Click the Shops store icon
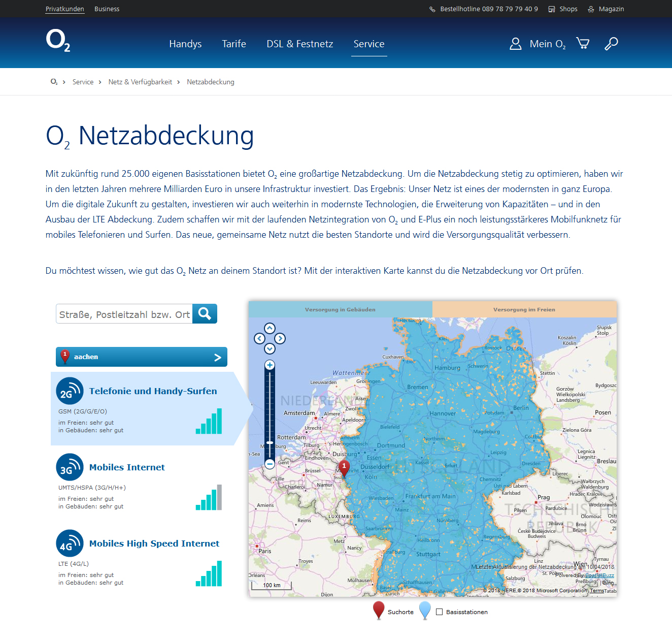This screenshot has height=640, width=672. (x=552, y=9)
